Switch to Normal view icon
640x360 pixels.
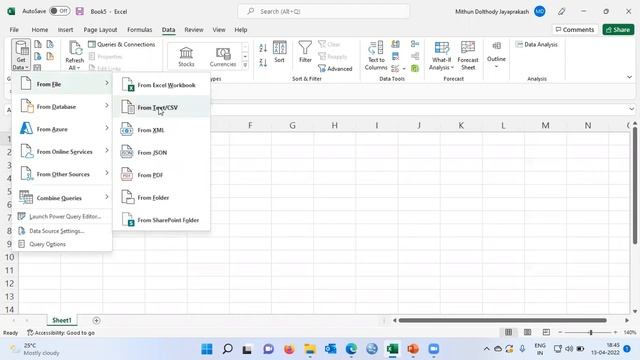click(x=508, y=332)
